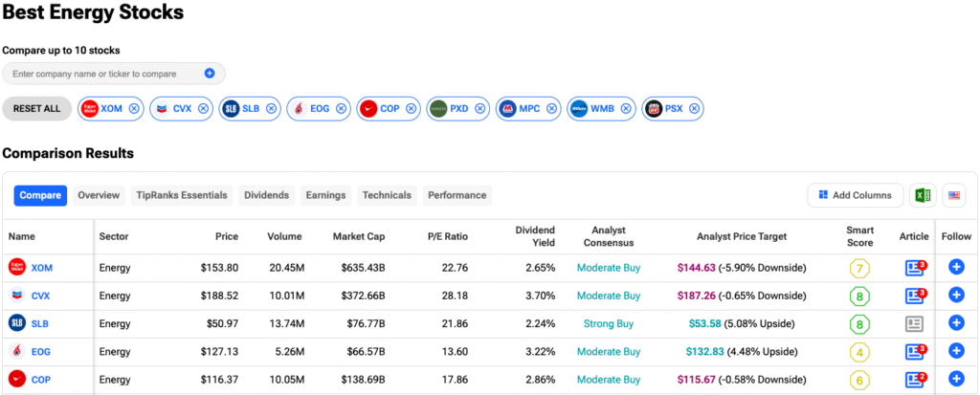Sort by the Analyst Price Target header
Image resolution: width=980 pixels, height=395 pixels.
coord(742,236)
